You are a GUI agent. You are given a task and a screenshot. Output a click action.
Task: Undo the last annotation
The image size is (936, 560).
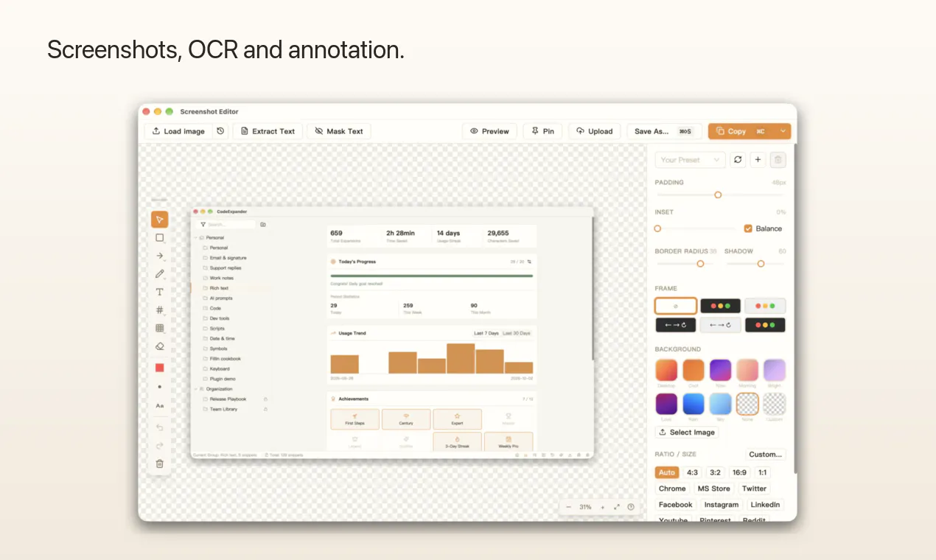click(160, 427)
